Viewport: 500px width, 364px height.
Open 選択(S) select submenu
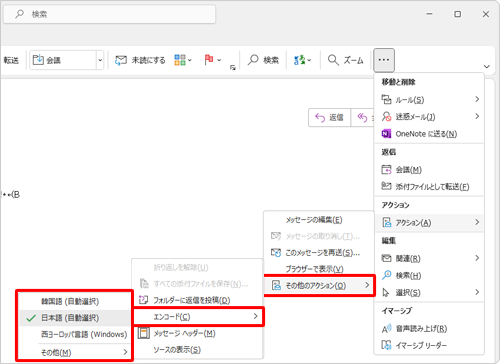pos(429,292)
